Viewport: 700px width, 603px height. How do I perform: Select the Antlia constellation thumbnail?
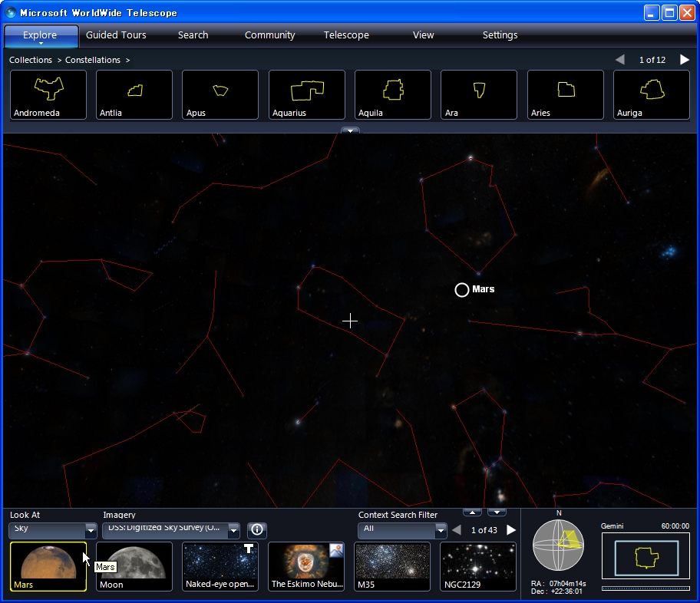click(x=134, y=94)
